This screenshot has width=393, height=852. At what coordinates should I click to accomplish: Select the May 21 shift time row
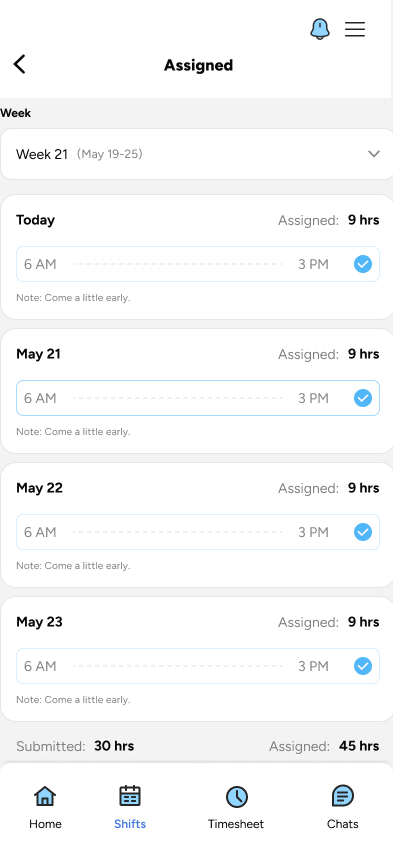(198, 398)
